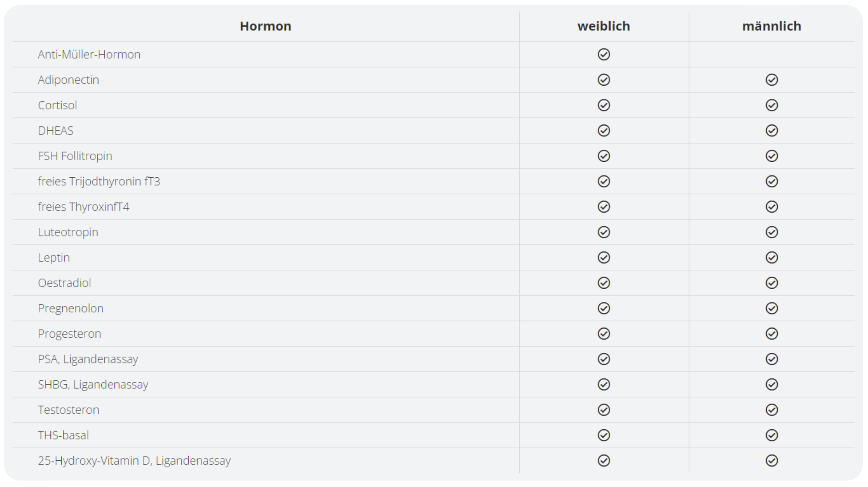Click the männlich column header

772,26
